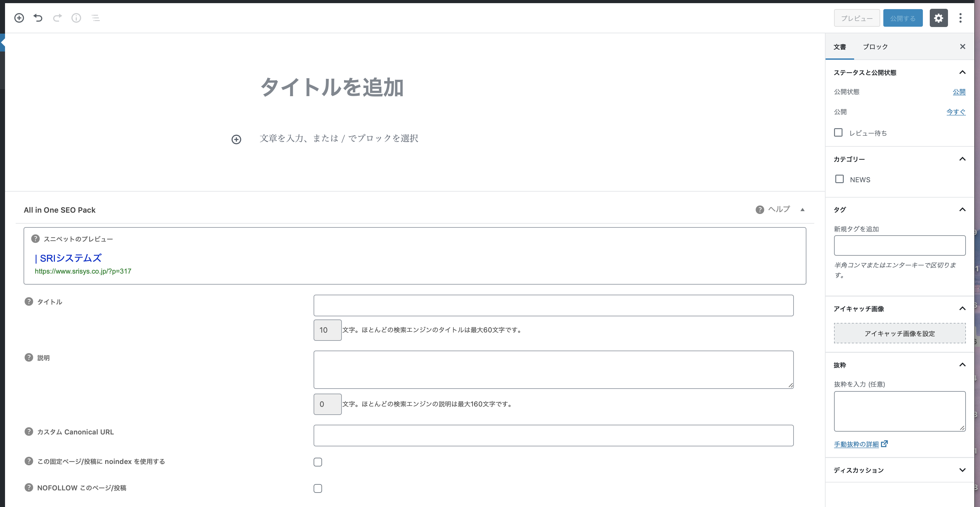Image resolution: width=980 pixels, height=507 pixels.
Task: Enable NOFOLLOW このページ/投稿 checkbox
Action: (x=318, y=488)
